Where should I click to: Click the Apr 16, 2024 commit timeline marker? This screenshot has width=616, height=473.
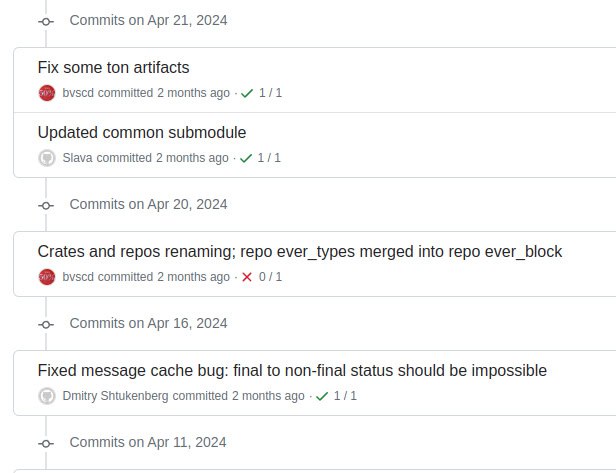45,324
